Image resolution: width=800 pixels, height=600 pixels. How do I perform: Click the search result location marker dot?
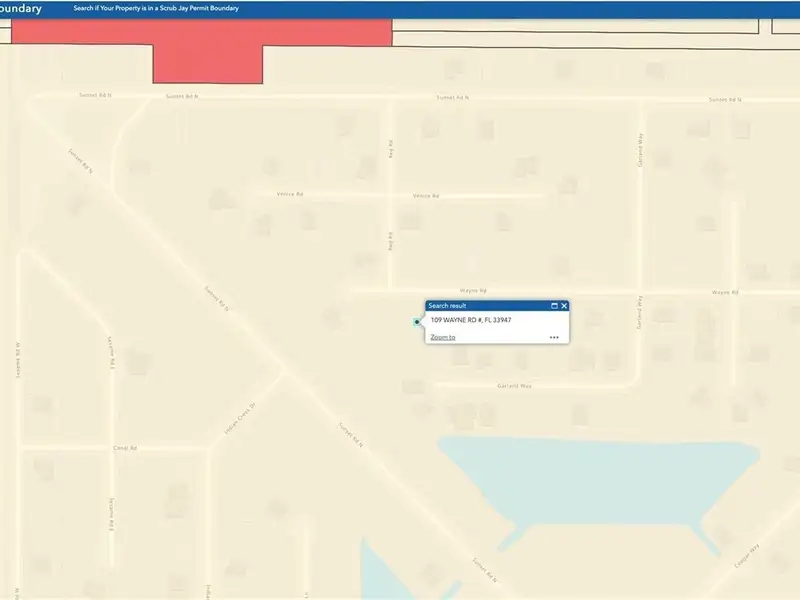click(417, 322)
